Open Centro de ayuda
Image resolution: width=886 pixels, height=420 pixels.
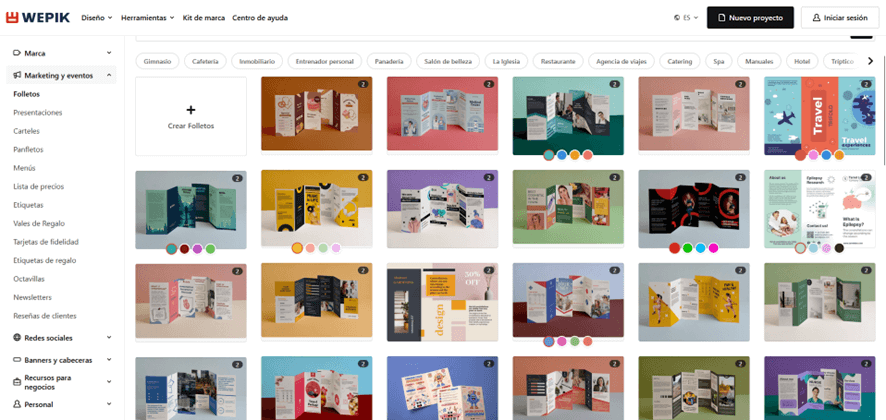click(x=260, y=18)
